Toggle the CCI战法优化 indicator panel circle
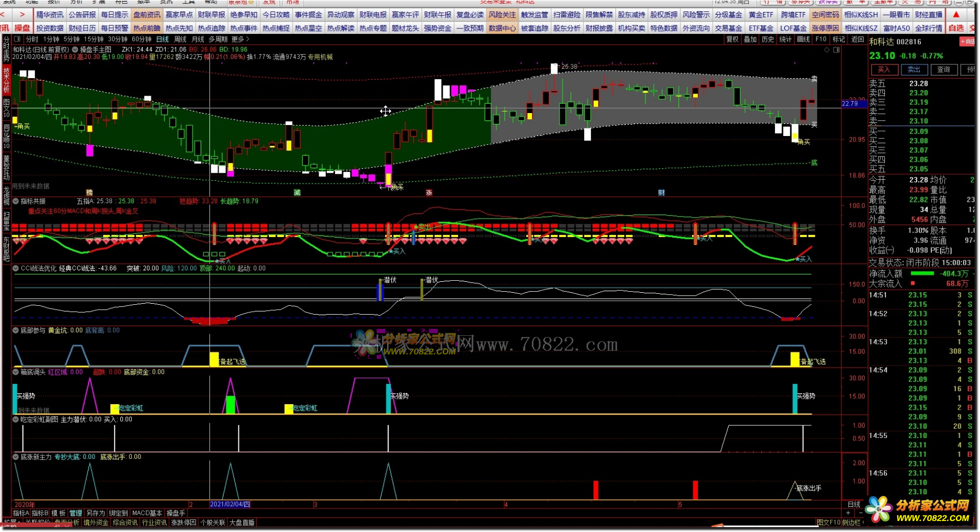980x532 pixels. [16, 268]
